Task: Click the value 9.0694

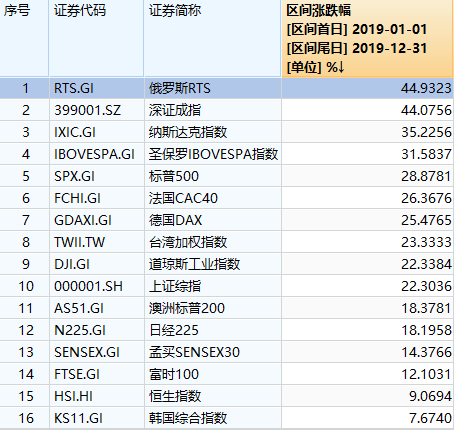Action: tap(430, 396)
